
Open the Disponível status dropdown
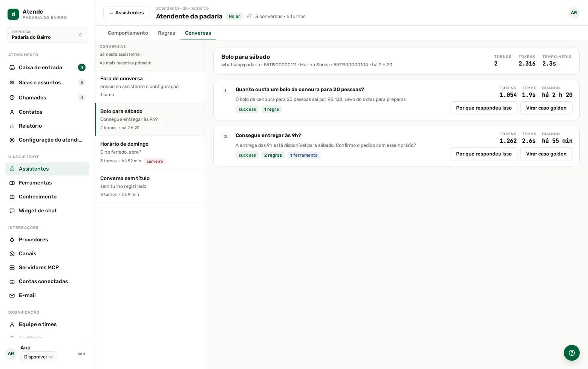click(x=39, y=357)
